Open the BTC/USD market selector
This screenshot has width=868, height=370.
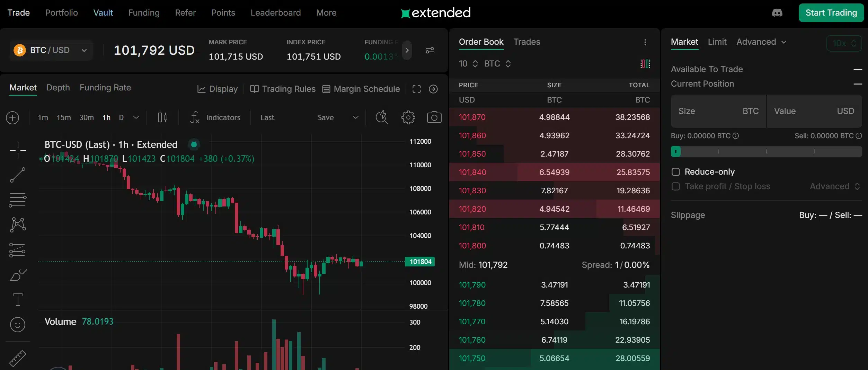coord(51,50)
